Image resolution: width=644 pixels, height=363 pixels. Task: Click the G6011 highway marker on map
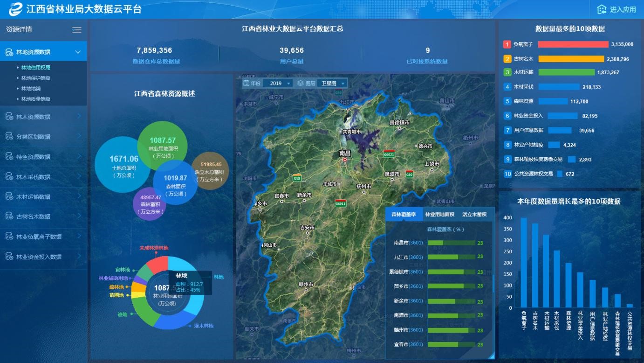coord(341,203)
